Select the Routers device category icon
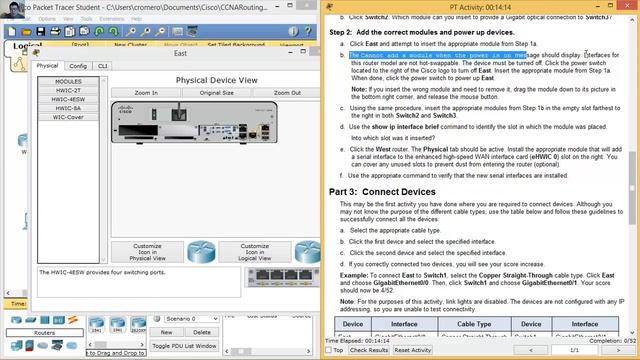 16,320
